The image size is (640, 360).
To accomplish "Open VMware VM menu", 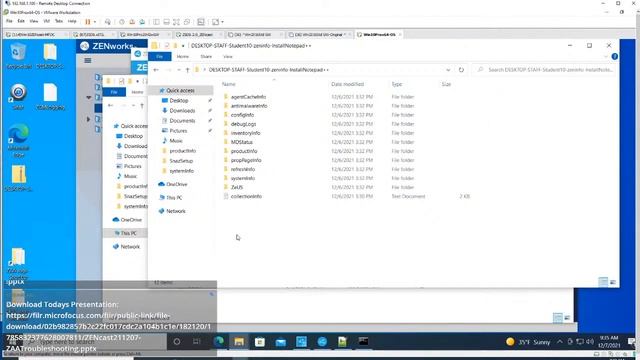I will coord(46,21).
